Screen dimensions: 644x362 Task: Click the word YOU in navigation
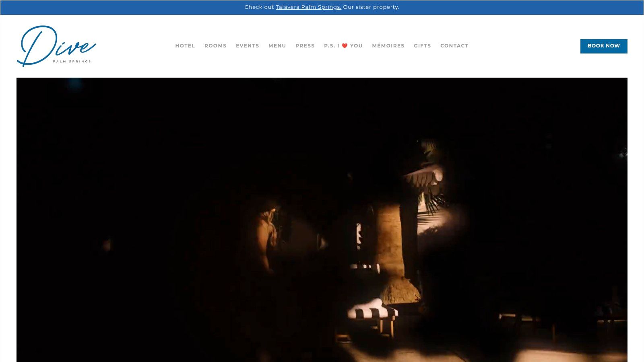point(356,46)
